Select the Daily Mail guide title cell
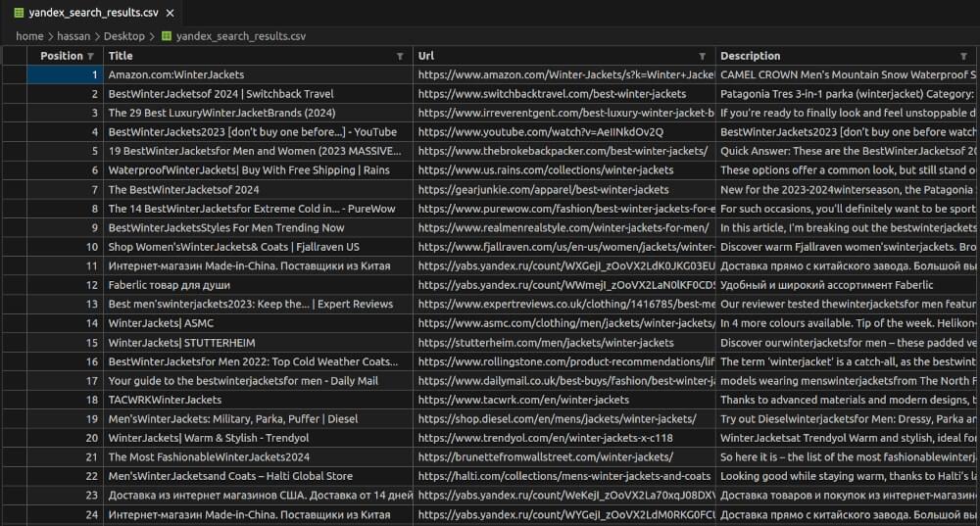The image size is (980, 526). [258, 380]
